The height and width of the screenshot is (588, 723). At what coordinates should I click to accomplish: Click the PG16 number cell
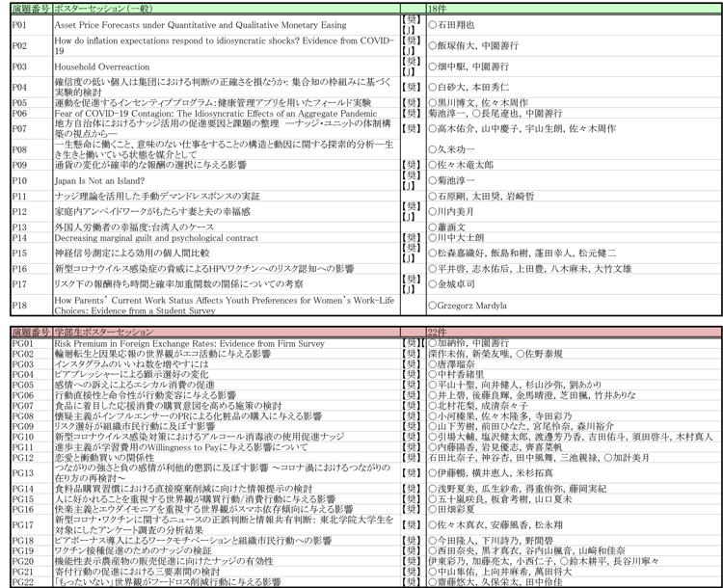tap(32, 509)
